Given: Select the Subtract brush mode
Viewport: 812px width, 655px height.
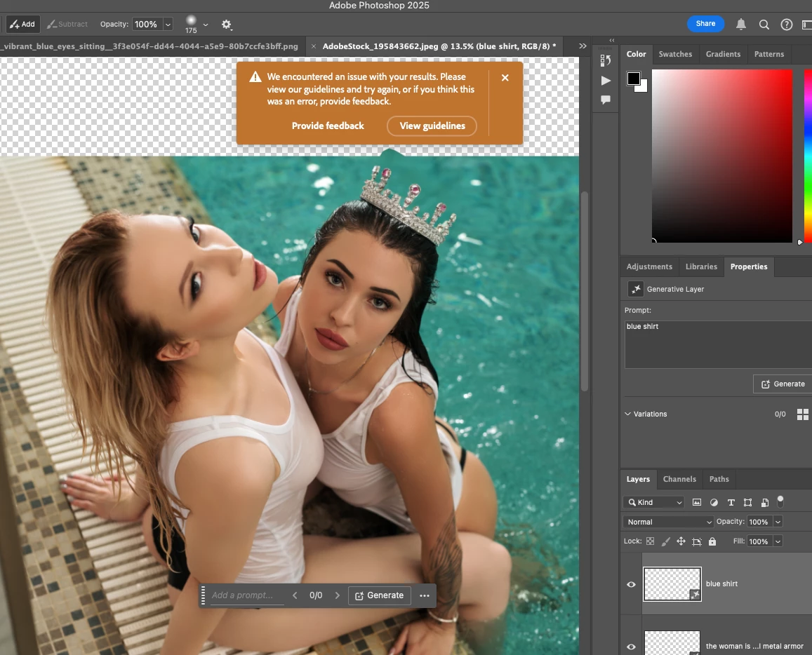Looking at the screenshot, I should 67,25.
